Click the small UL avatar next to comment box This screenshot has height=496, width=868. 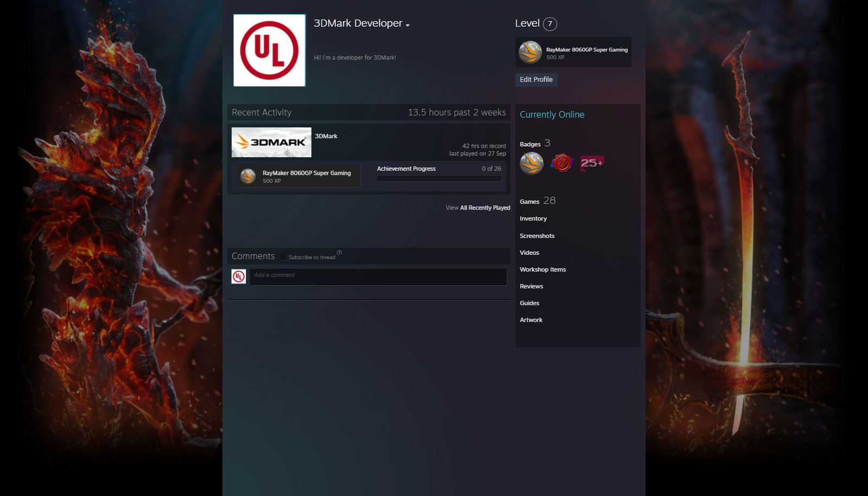238,276
